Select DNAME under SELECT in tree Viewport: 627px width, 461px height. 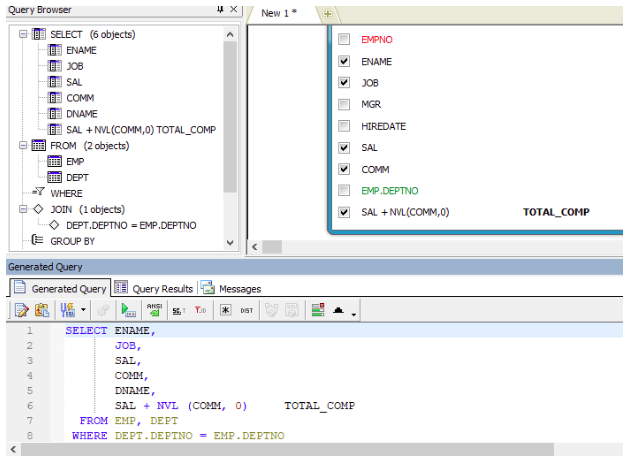coord(82,114)
